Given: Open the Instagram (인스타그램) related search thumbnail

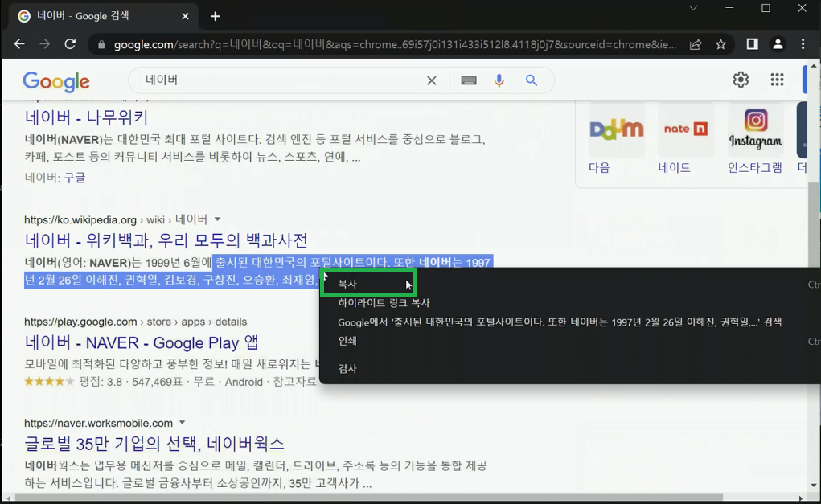Looking at the screenshot, I should click(756, 129).
